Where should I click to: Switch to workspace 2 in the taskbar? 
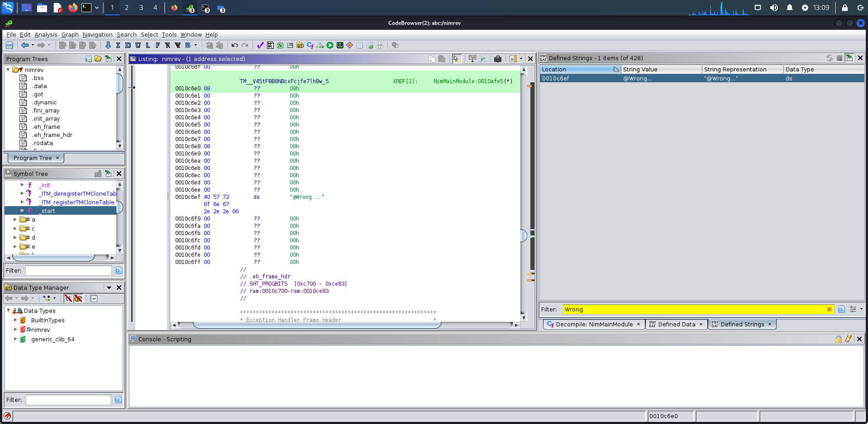coord(126,8)
